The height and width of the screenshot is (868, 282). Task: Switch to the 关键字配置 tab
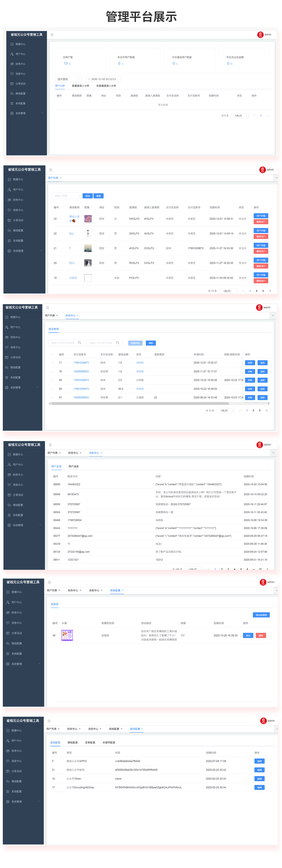pyautogui.click(x=108, y=742)
